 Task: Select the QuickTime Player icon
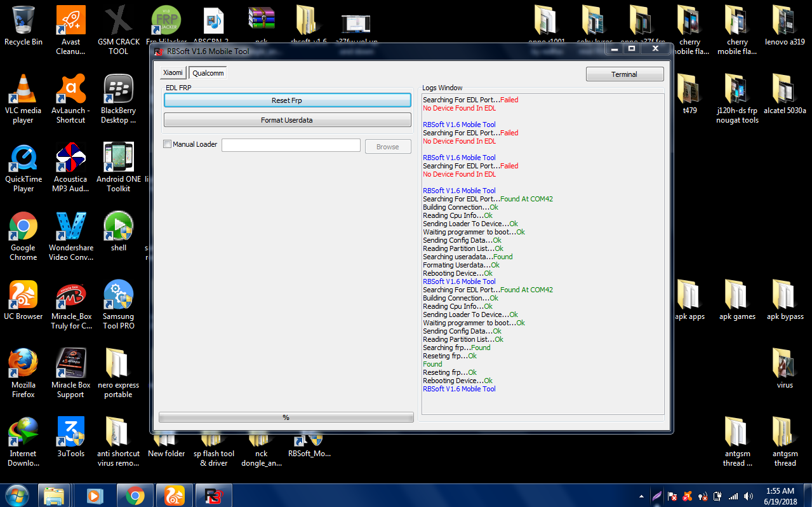tap(23, 167)
